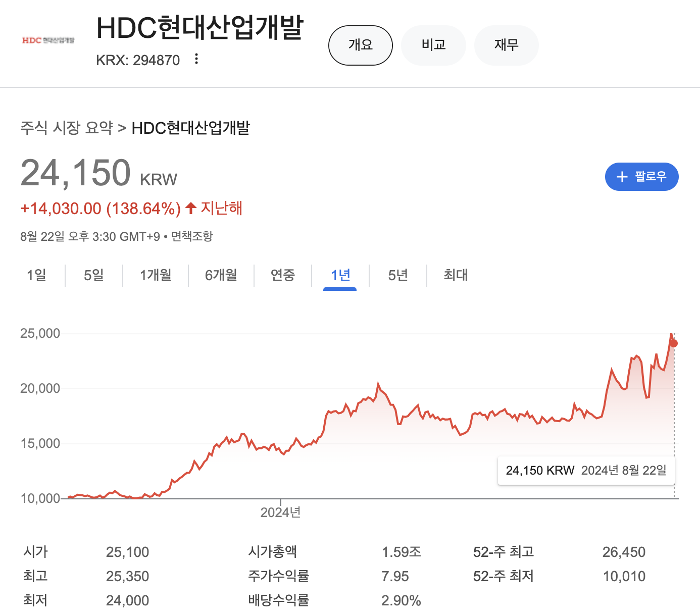Click the market cap value 1.59조

click(x=402, y=552)
